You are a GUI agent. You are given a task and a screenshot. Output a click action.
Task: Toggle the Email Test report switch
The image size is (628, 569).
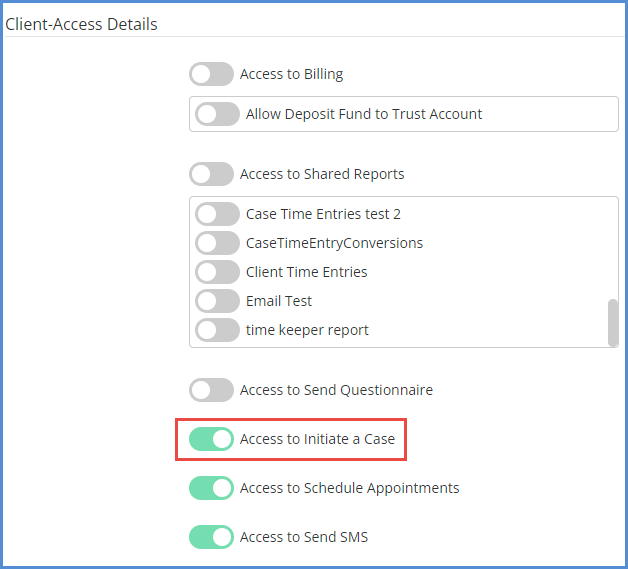pos(217,301)
